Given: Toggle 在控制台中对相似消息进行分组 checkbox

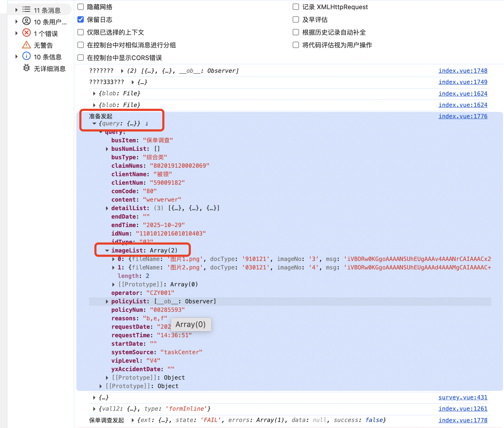Looking at the screenshot, I should (x=81, y=45).
